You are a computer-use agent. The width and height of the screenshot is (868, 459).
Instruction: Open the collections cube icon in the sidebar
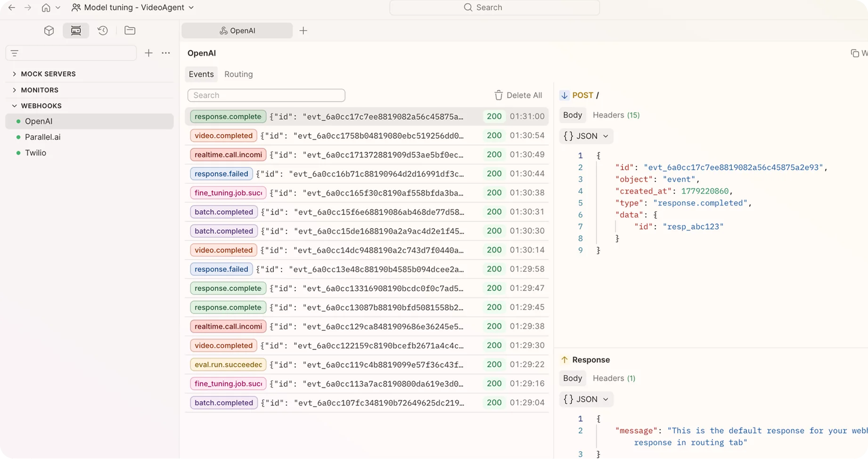(x=49, y=31)
